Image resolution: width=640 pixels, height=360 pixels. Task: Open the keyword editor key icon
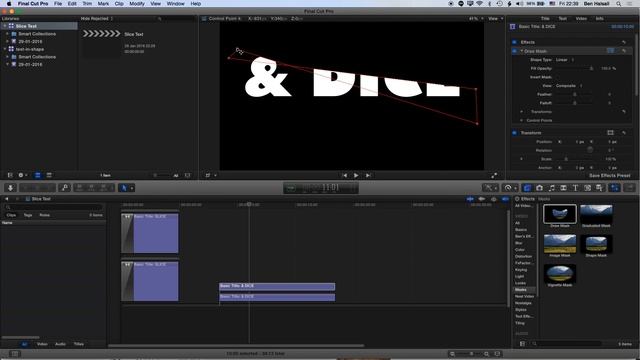click(64, 187)
